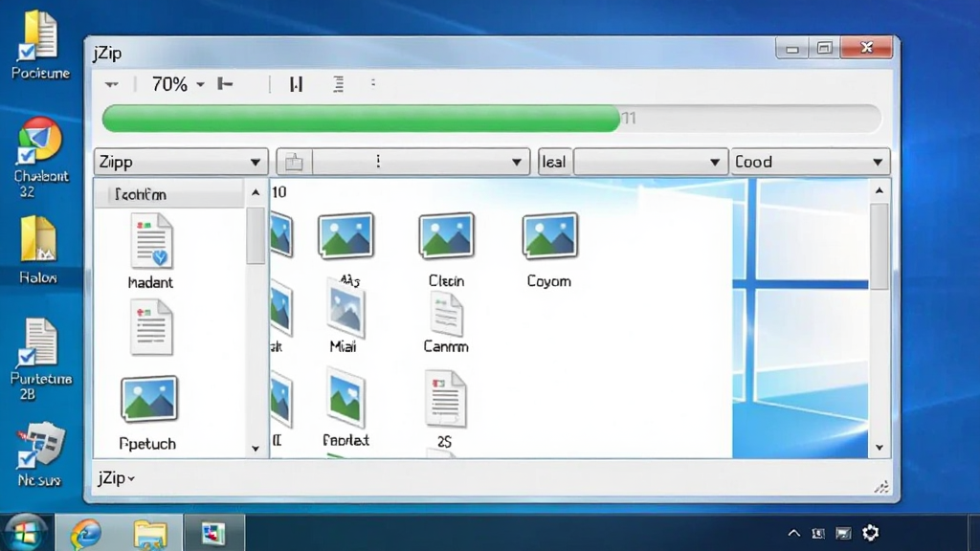Click the left panel scrollbar thumb
980x551 pixels.
click(x=255, y=235)
